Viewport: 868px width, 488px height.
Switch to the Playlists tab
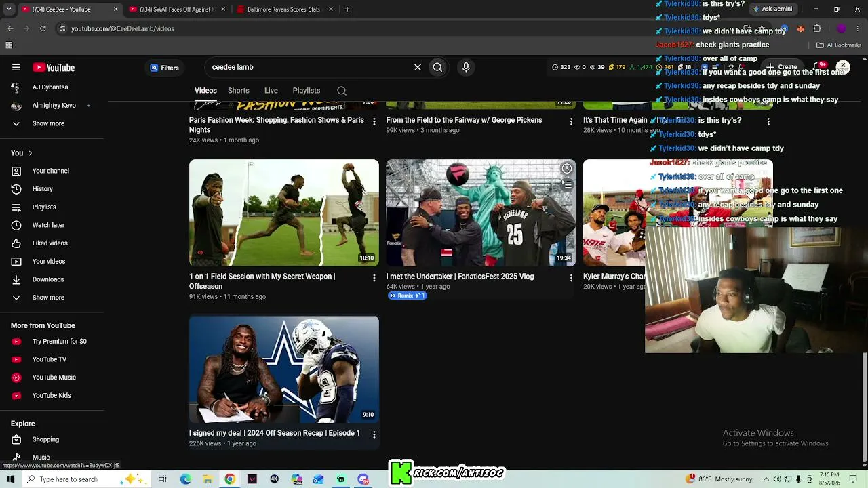307,91
